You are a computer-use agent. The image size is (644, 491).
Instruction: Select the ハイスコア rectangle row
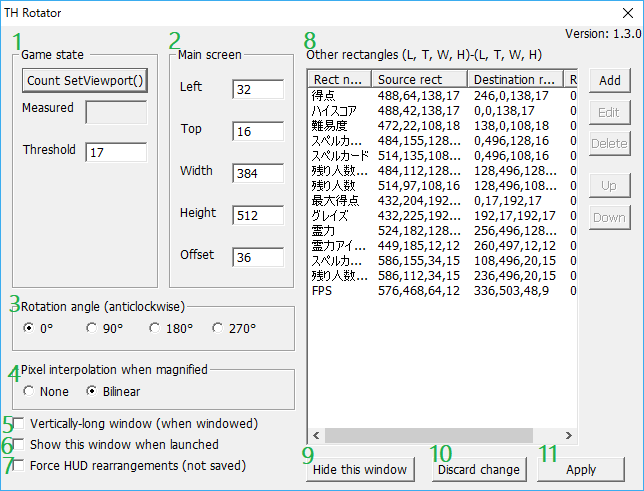(x=443, y=111)
